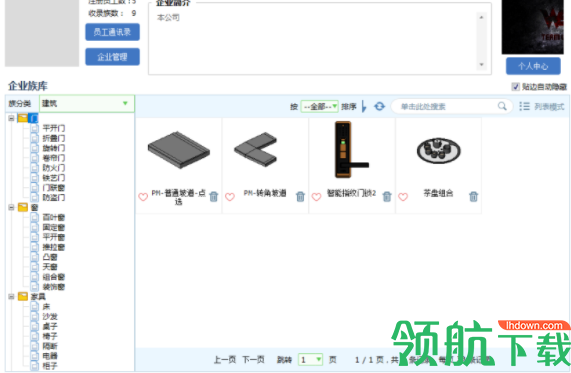Delete the PM-普通坡道-点选 family via its trash icon
The height and width of the screenshot is (373, 571).
(x=214, y=197)
